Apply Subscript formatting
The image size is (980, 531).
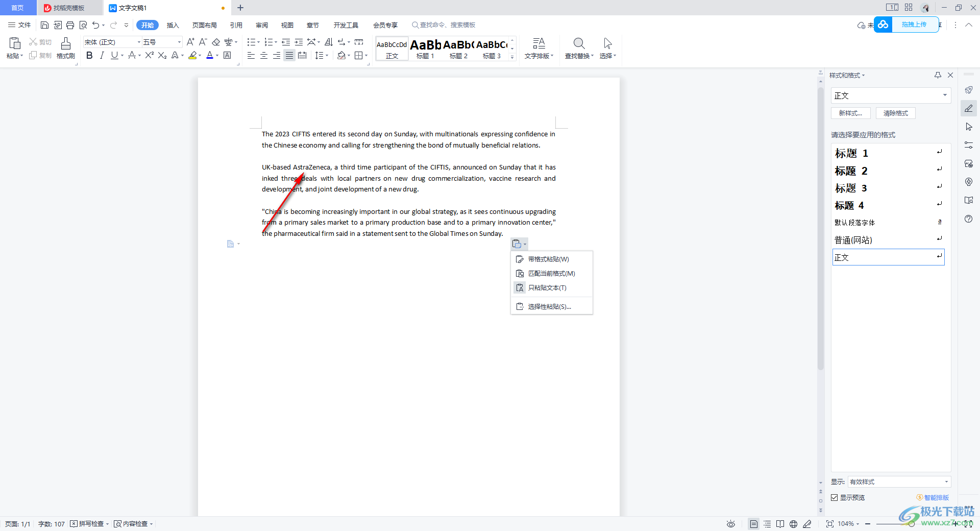(162, 55)
